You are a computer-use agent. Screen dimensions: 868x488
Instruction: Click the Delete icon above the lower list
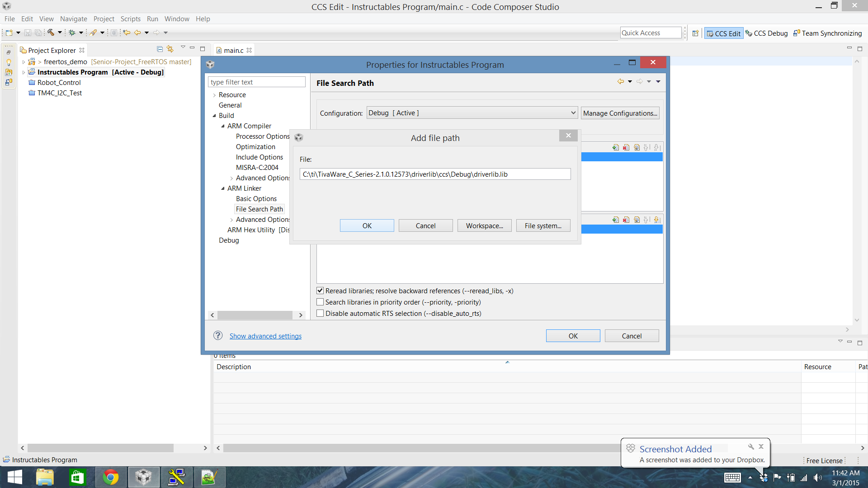(x=626, y=220)
